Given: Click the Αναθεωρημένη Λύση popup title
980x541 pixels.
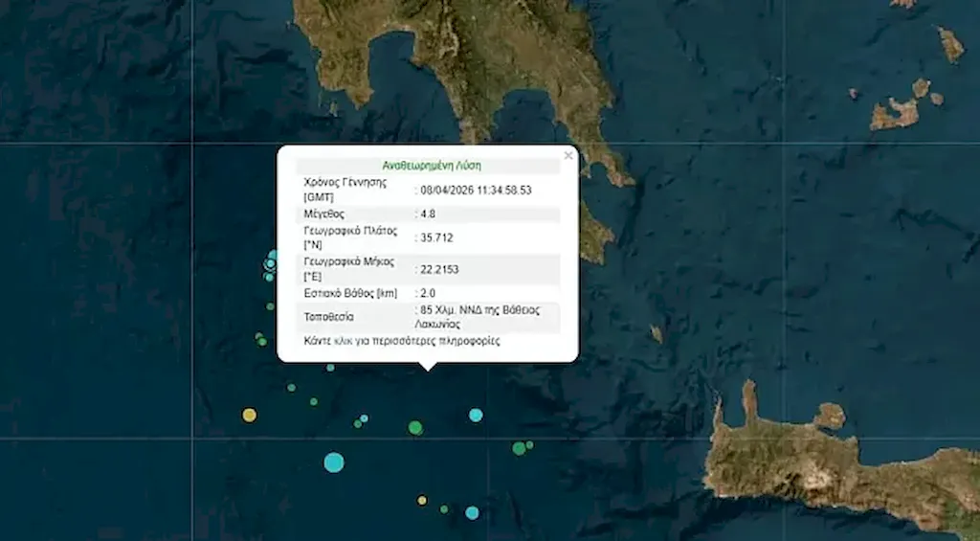Looking at the screenshot, I should click(x=428, y=165).
